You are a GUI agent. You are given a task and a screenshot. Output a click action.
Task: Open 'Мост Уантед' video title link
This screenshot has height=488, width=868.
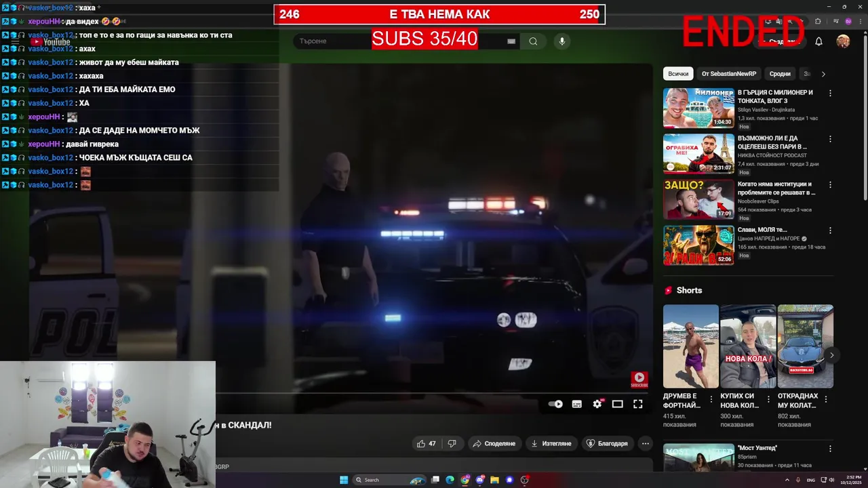(757, 448)
